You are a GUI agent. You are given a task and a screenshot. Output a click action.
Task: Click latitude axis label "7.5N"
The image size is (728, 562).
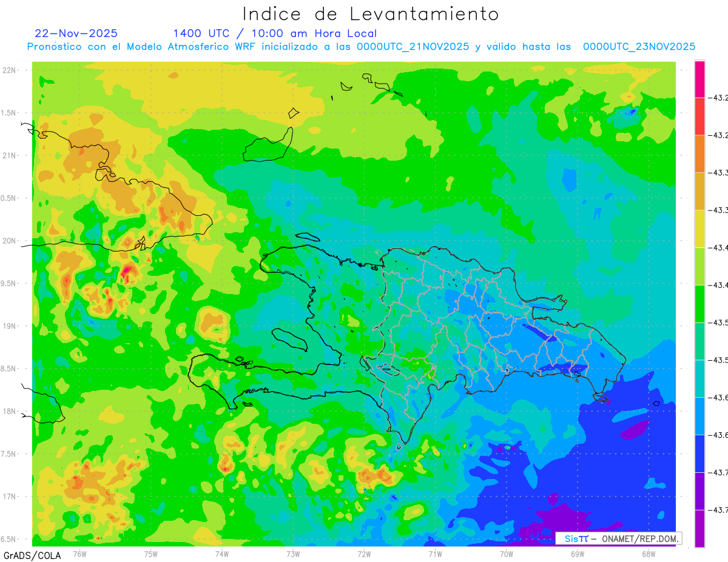pos(8,453)
